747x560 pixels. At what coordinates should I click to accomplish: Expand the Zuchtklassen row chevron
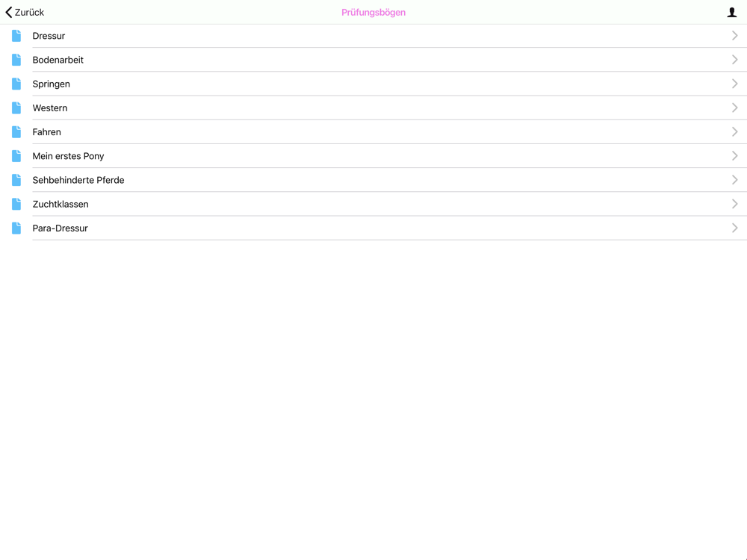pyautogui.click(x=734, y=205)
